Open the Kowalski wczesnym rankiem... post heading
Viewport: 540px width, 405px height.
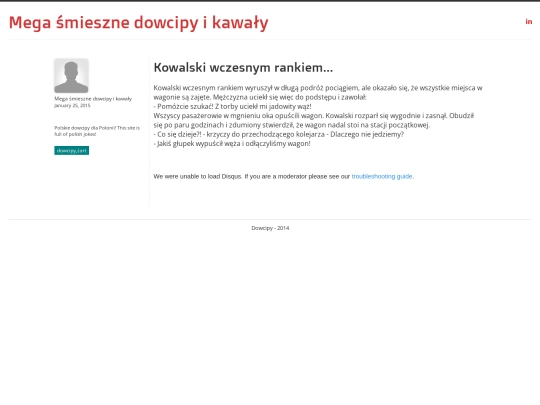point(243,68)
